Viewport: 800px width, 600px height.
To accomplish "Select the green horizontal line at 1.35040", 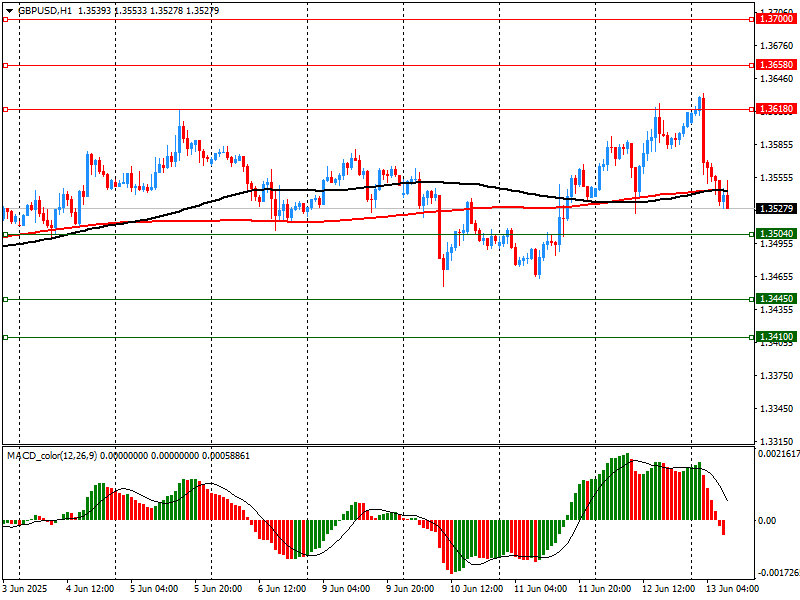I will pos(300,234).
